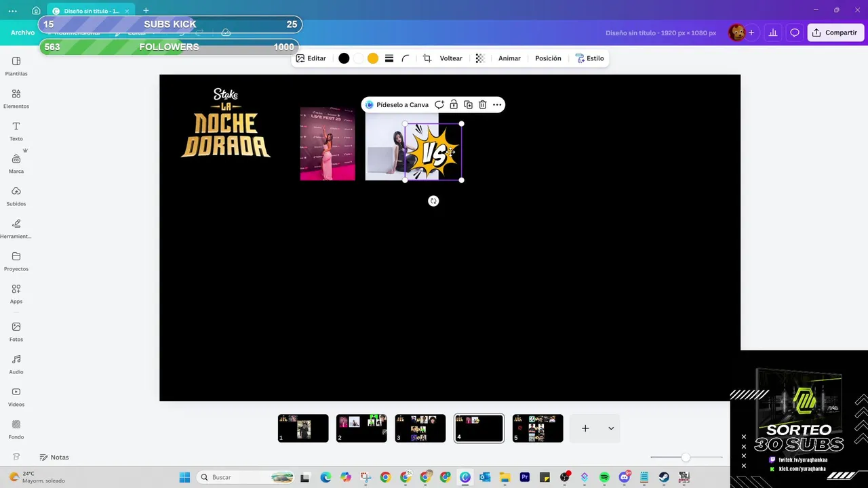The height and width of the screenshot is (488, 868).
Task: Select the white color swatch
Action: (x=358, y=58)
